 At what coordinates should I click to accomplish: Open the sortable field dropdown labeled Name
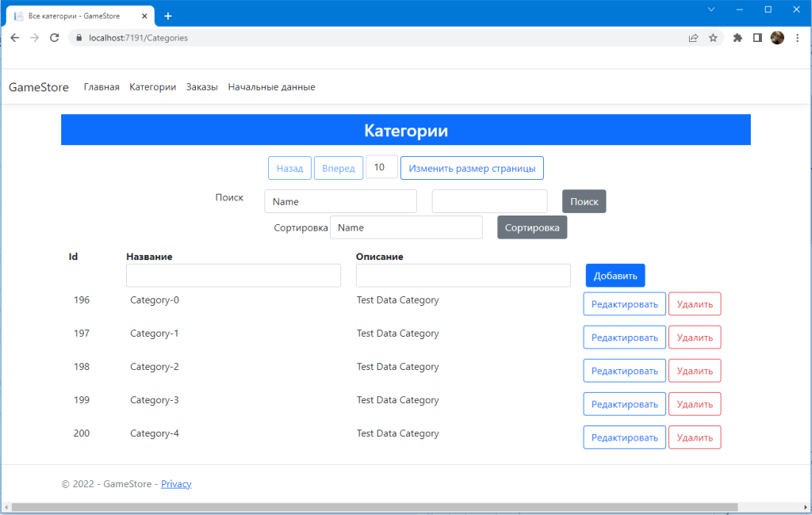pos(406,227)
